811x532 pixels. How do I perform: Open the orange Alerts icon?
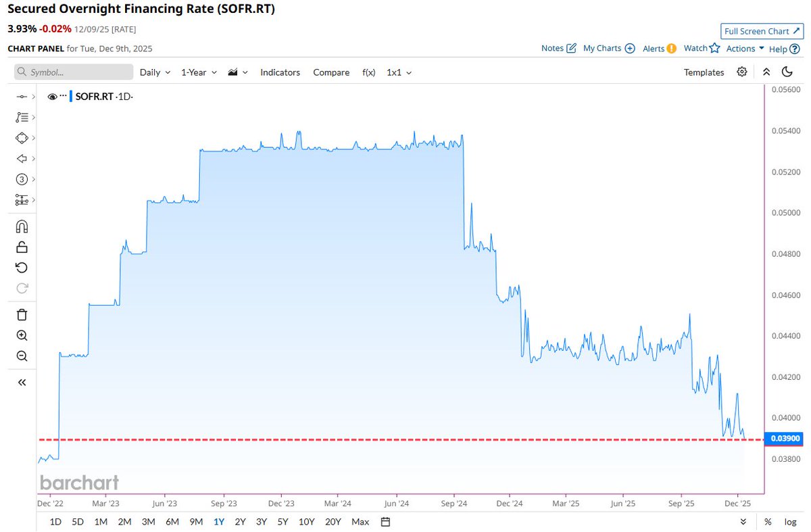(671, 48)
